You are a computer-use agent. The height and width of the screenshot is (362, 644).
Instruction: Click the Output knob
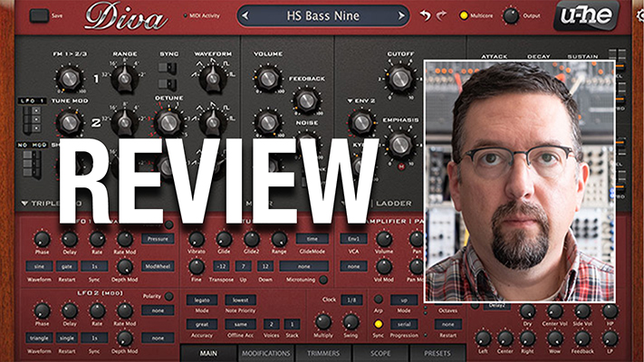tap(512, 15)
